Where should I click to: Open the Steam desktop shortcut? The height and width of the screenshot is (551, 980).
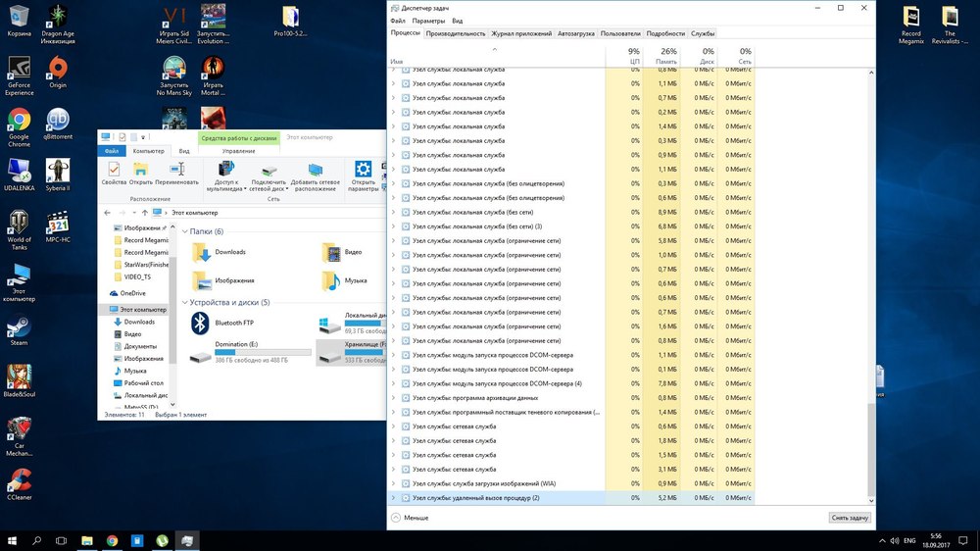click(x=19, y=328)
